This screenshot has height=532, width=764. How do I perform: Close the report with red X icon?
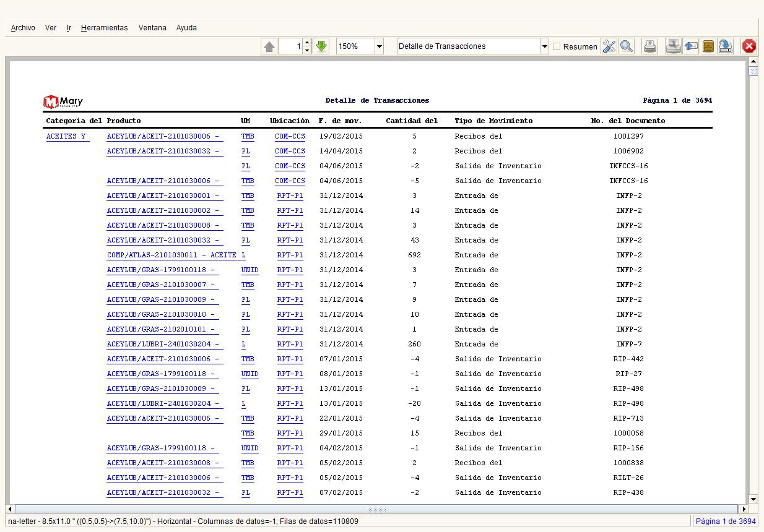[x=749, y=46]
